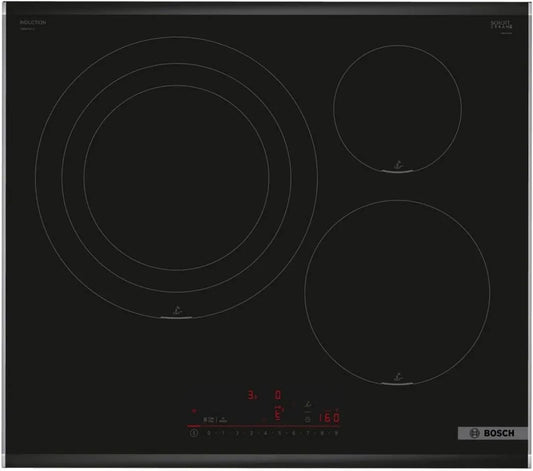Screen dimensions: 533x471
Task: Tap the main power on/off symbol
Action: pyautogui.click(x=194, y=433)
